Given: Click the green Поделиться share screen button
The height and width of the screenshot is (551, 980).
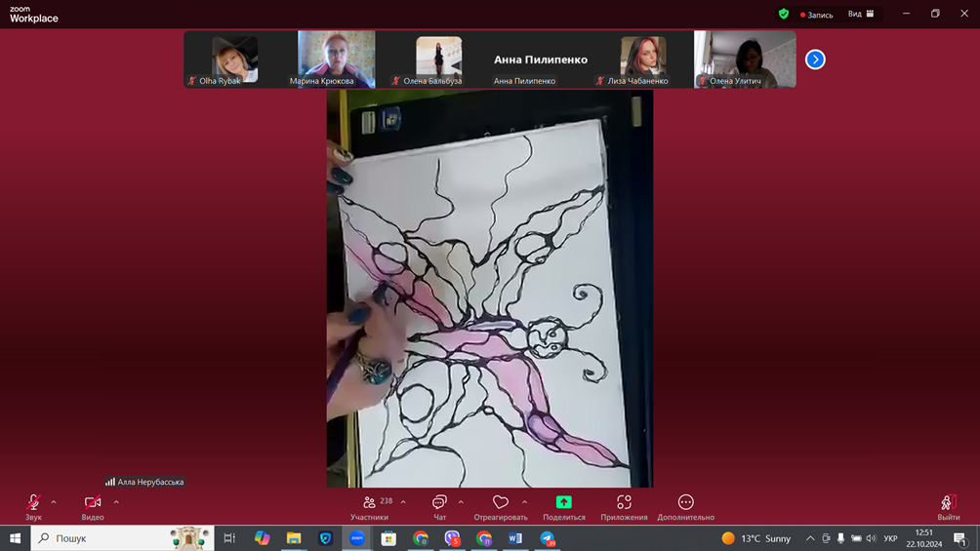Looking at the screenshot, I should (x=563, y=503).
